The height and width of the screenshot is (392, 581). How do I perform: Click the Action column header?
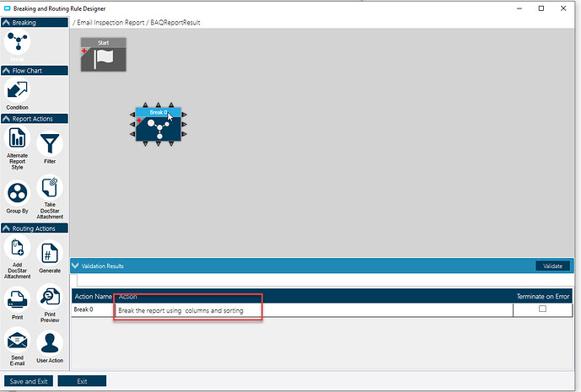pyautogui.click(x=128, y=297)
